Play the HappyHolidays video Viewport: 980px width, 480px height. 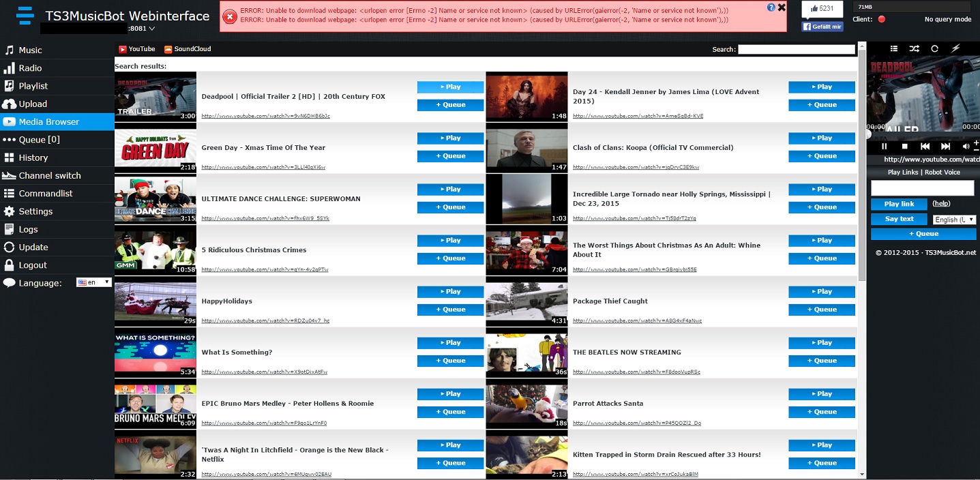pyautogui.click(x=450, y=292)
